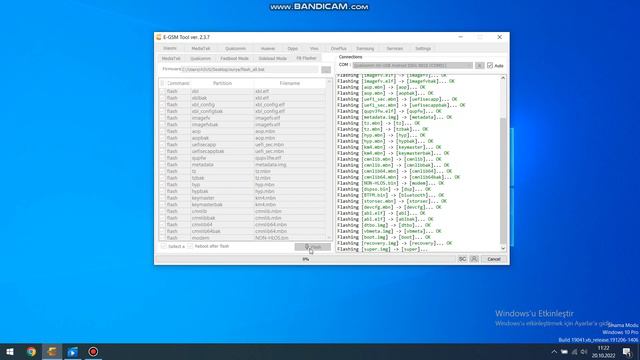The image size is (640, 360).
Task: Switch to the Huawei tab
Action: click(x=268, y=49)
